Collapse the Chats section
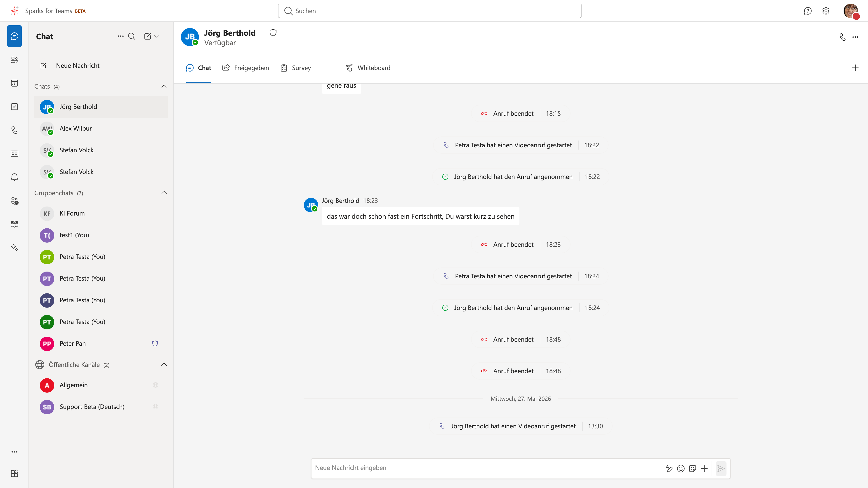This screenshot has width=868, height=488. pos(164,86)
